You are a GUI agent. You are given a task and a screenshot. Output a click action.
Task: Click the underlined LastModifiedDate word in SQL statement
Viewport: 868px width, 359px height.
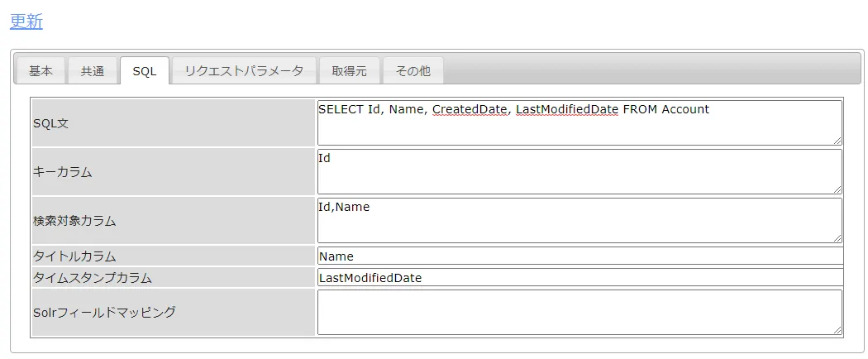567,109
